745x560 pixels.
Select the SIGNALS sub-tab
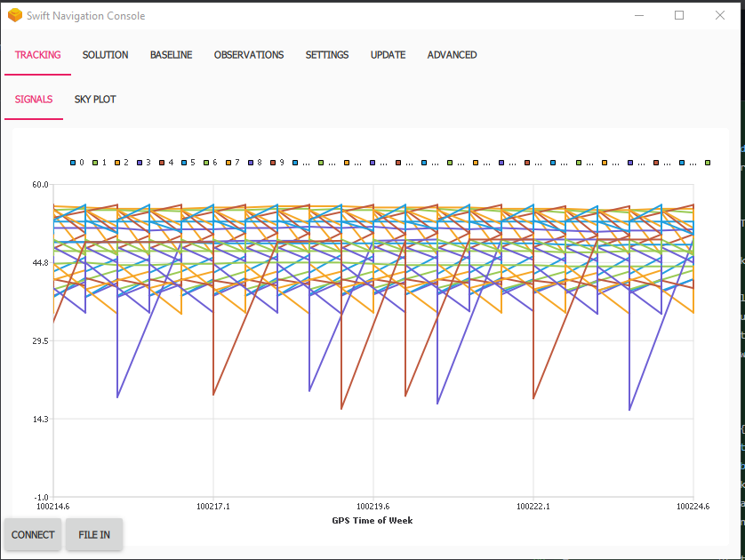coord(34,100)
